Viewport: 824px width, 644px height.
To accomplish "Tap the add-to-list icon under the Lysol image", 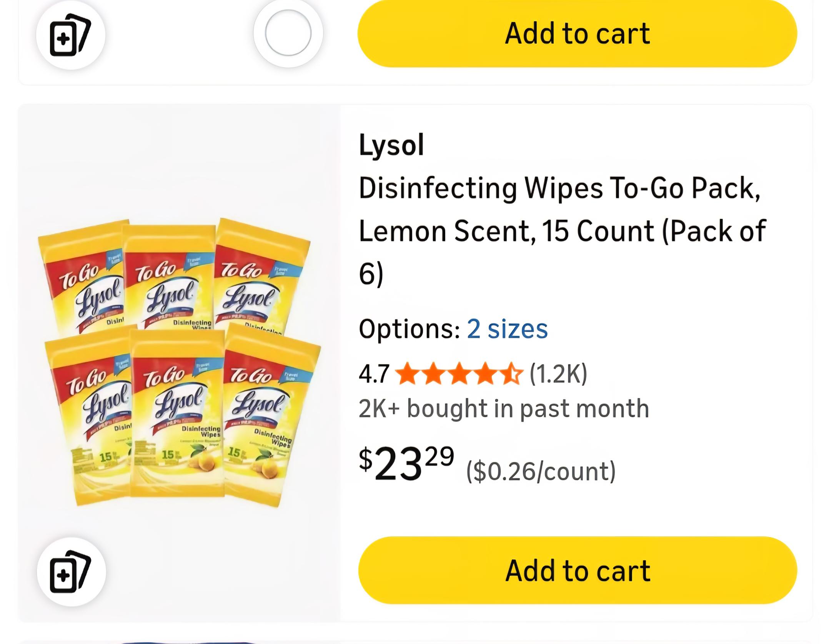I will pos(71,572).
